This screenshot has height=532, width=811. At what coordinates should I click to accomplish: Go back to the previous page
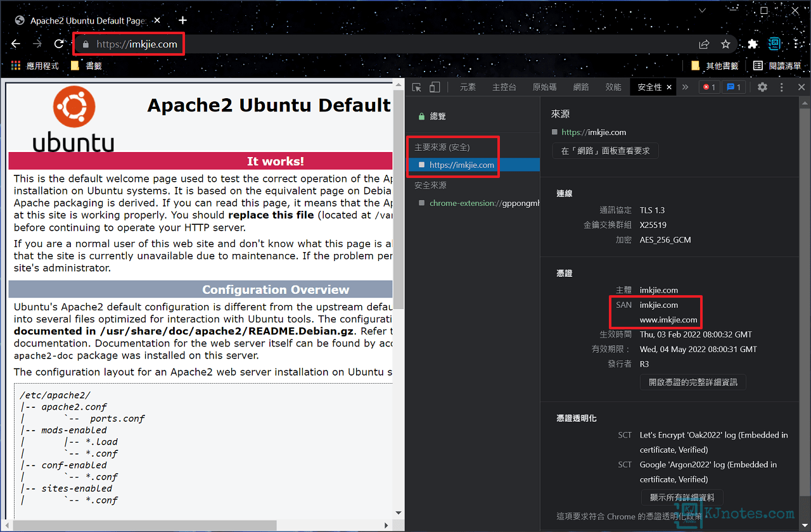pyautogui.click(x=16, y=44)
